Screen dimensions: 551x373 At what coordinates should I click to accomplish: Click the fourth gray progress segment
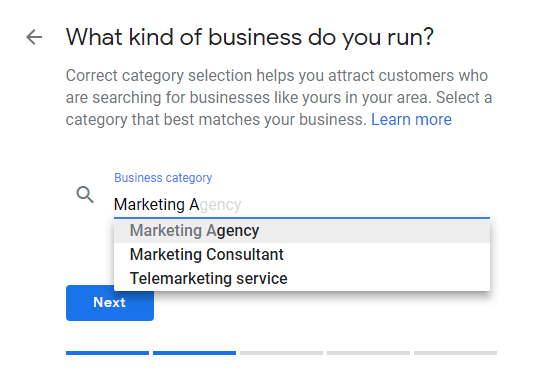368,353
